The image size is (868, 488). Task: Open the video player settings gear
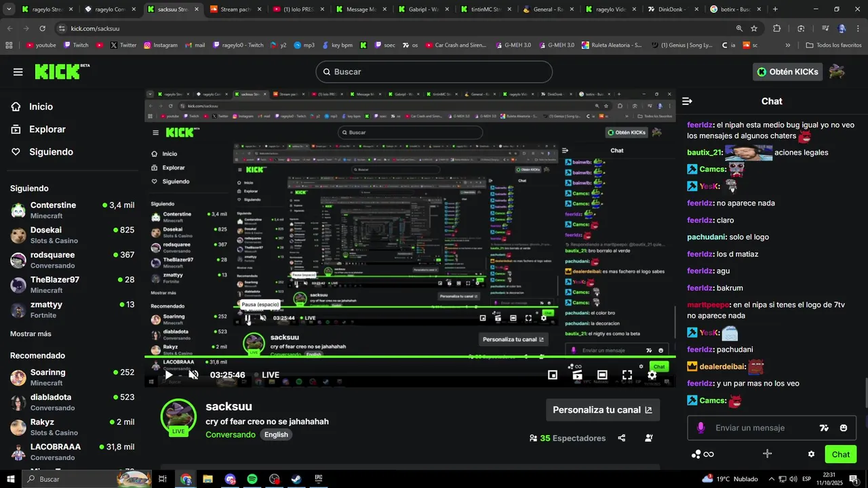pos(652,375)
